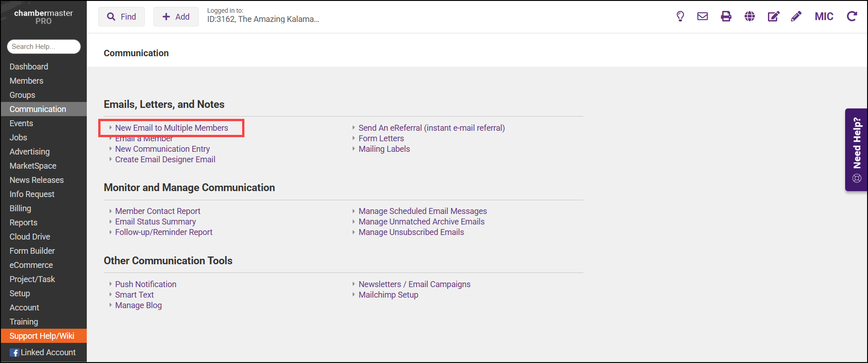Click the MIC header shortcut
The height and width of the screenshot is (363, 868).
click(824, 16)
